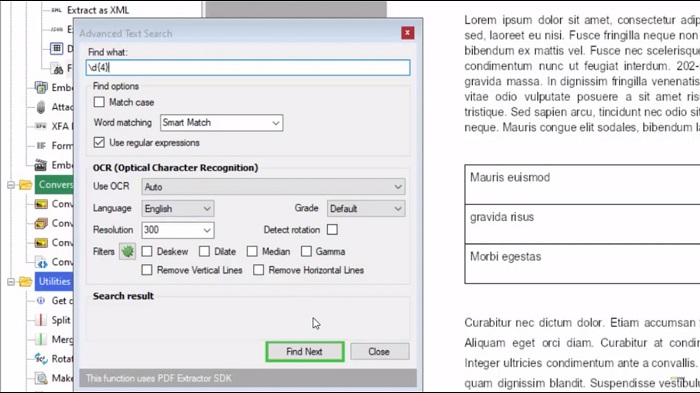
Task: Focus the Find what text field
Action: tap(248, 67)
